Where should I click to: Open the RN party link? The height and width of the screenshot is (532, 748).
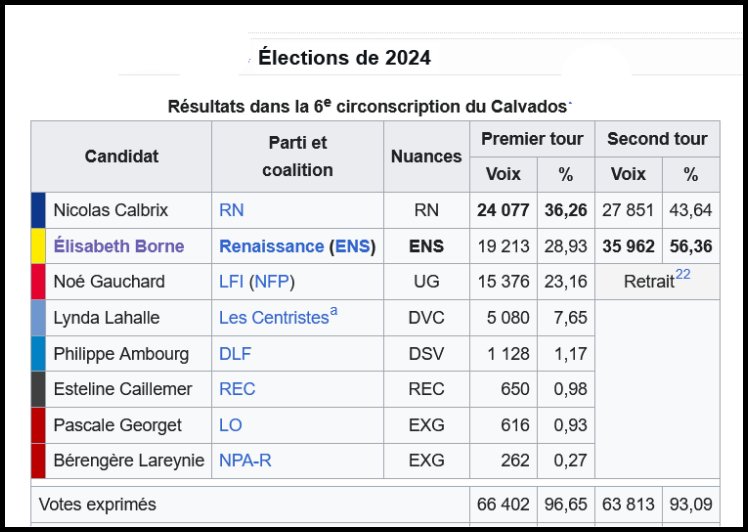coord(231,210)
